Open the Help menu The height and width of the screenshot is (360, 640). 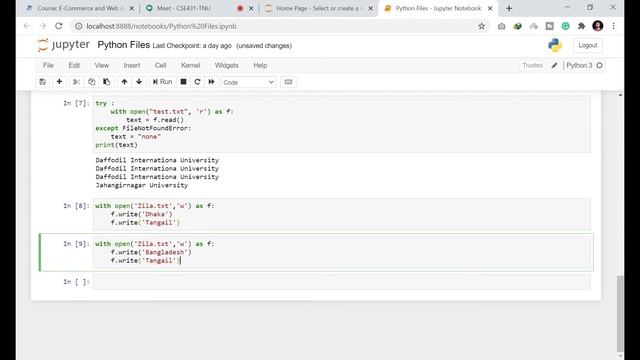pos(260,65)
